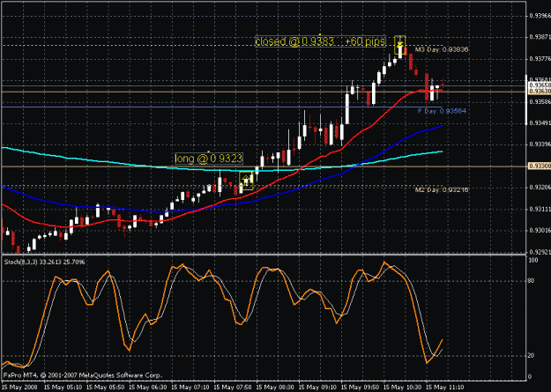Click the 0.93396 price axis value
Image resolution: width=551 pixels, height=392 pixels.
540,144
